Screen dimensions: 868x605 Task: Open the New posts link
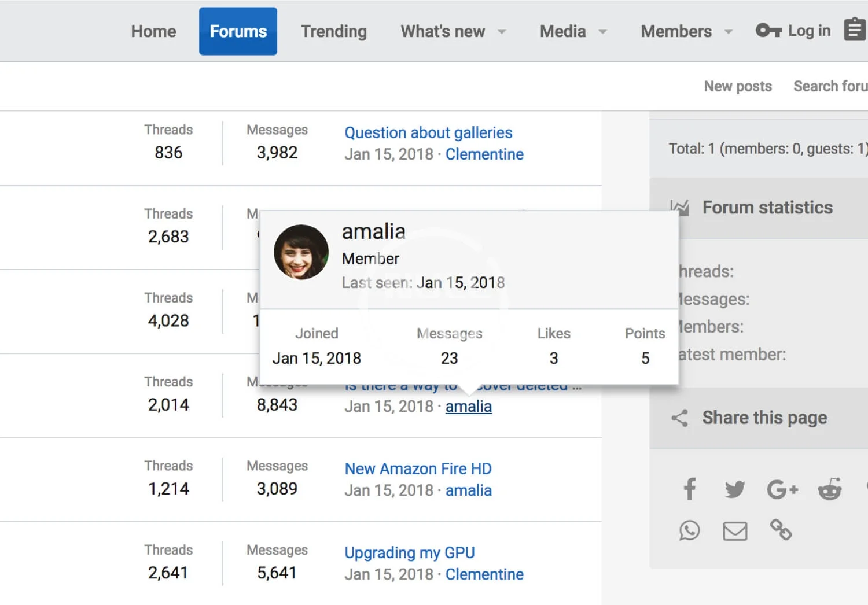[x=737, y=86]
